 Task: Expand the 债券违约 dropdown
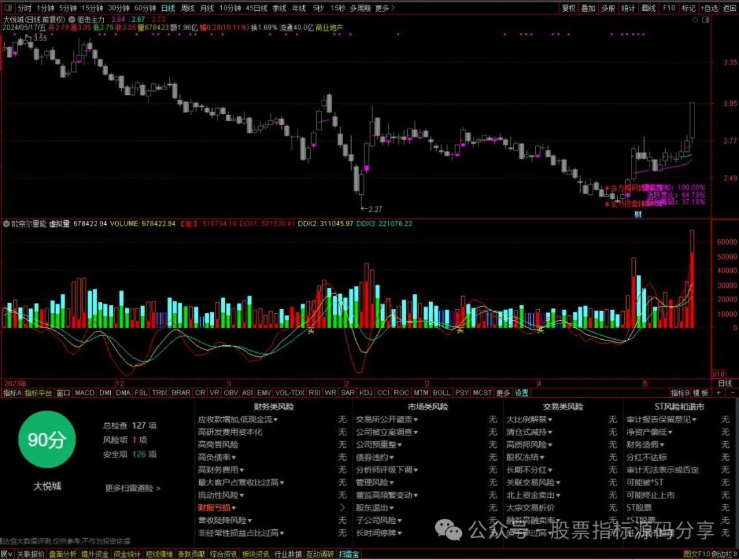(x=375, y=457)
